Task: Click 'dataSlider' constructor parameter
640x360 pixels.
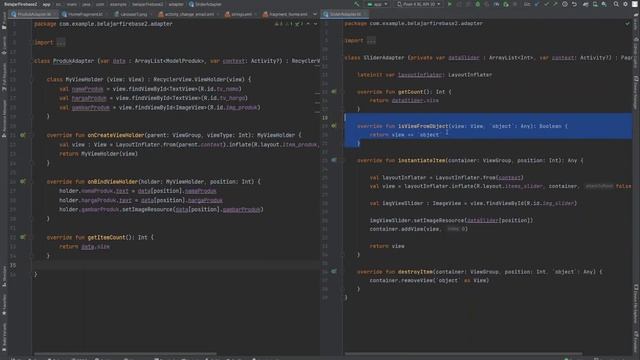Action: (464, 58)
